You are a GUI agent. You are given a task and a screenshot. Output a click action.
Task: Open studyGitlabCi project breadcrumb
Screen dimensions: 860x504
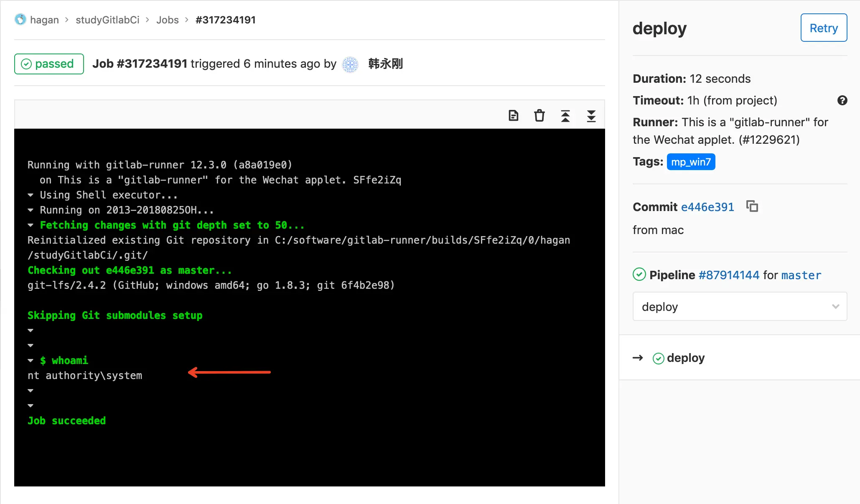(x=107, y=20)
